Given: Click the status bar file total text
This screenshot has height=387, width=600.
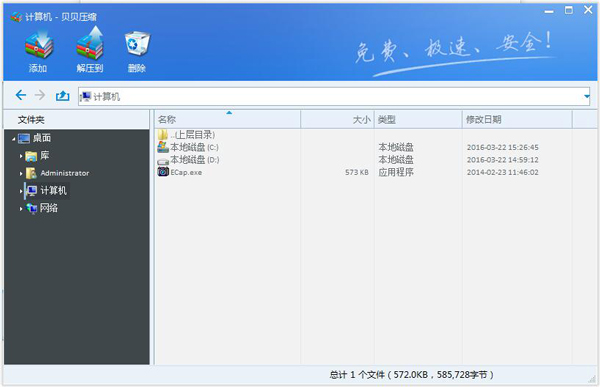Looking at the screenshot, I should (411, 375).
